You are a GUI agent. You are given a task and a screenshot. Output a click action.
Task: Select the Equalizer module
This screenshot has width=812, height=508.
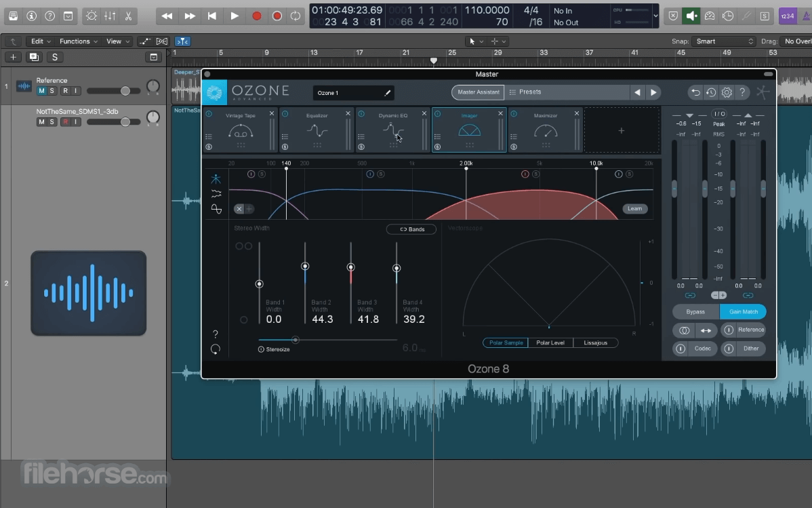[x=317, y=130]
